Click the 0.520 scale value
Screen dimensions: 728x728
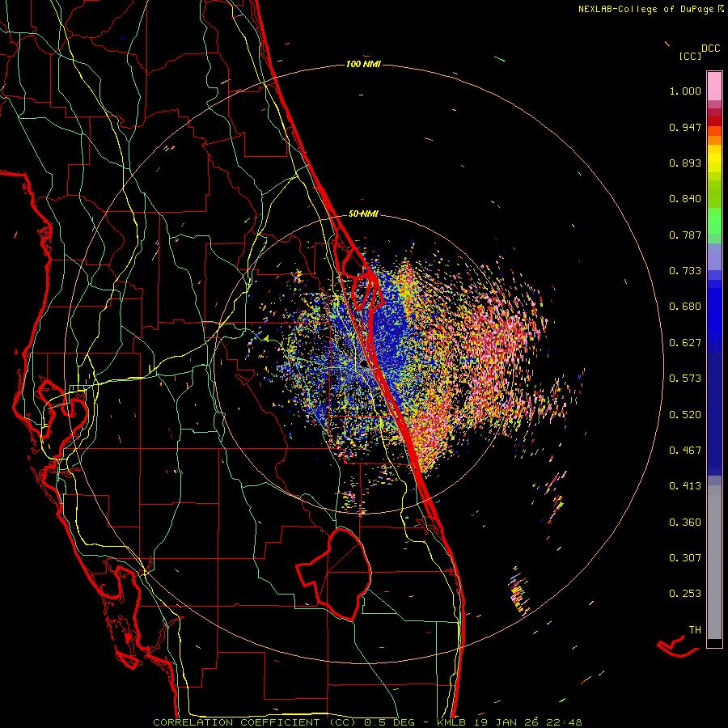point(685,415)
